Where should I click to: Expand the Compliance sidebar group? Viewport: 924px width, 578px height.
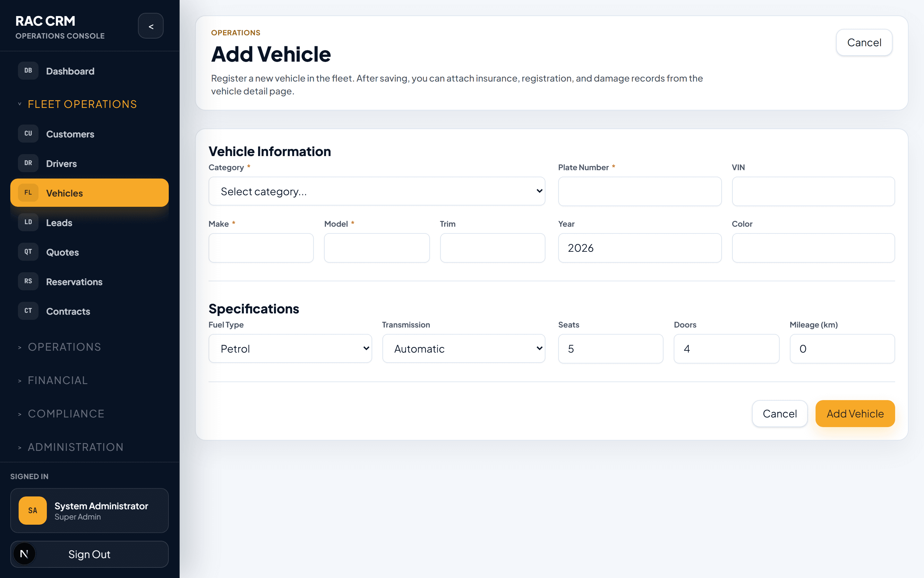coord(61,414)
